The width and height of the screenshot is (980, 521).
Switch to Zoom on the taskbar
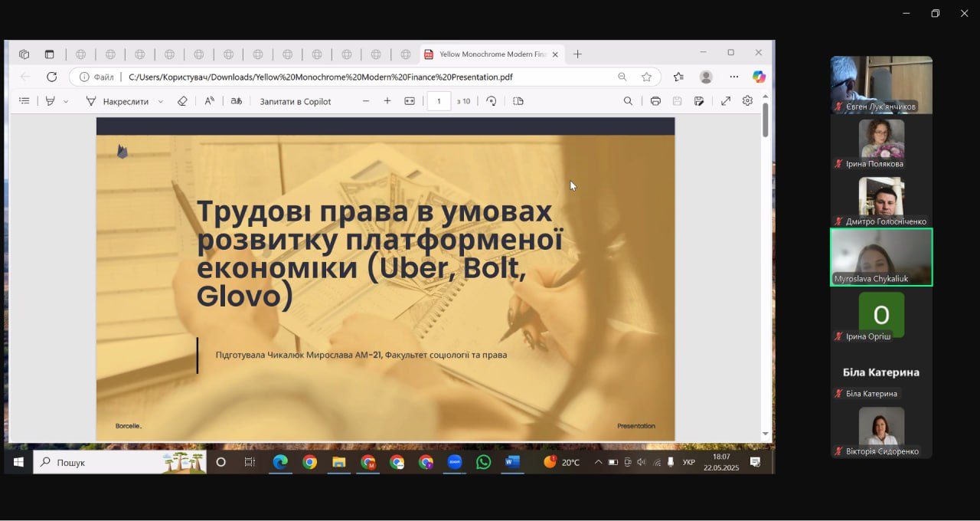[455, 462]
